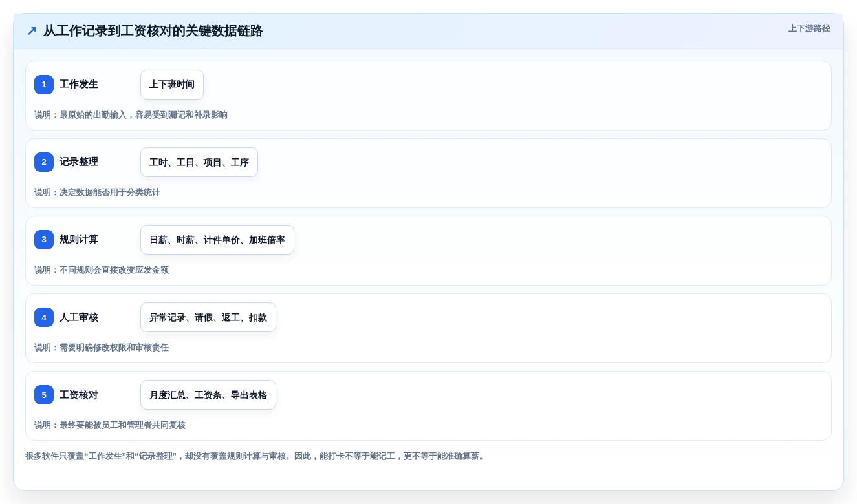
Task: Click the summary paragraph starting 很多软件只覆盖
Action: (256, 456)
